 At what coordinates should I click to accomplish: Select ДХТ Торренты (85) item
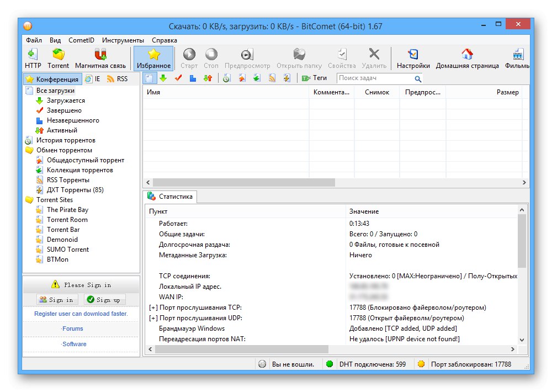click(x=75, y=190)
